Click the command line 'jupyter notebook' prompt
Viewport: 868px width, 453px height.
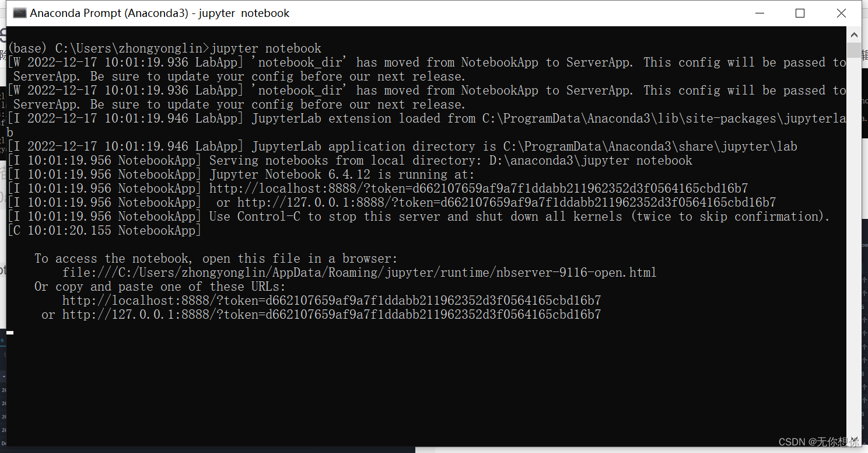(164, 48)
